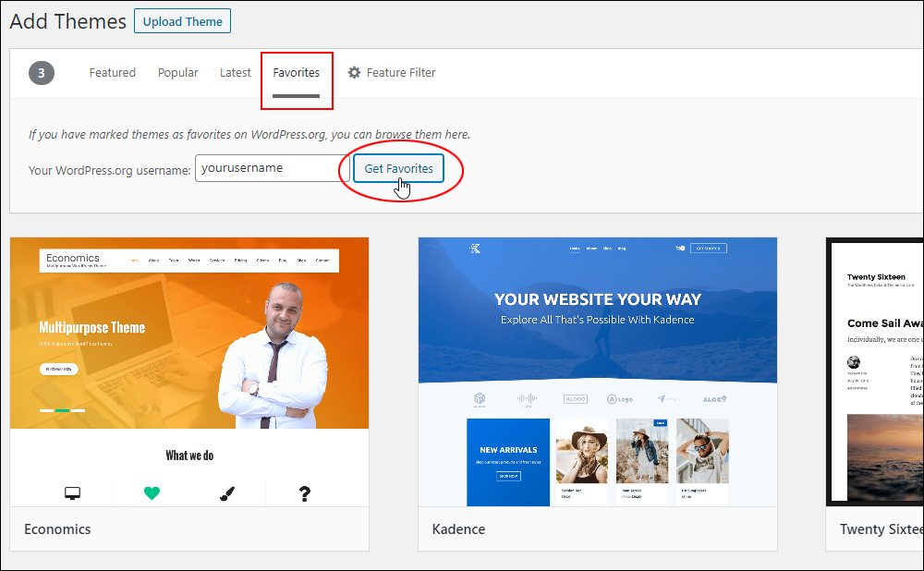The width and height of the screenshot is (924, 571).
Task: Open the Feature Filter options
Action: coord(392,72)
